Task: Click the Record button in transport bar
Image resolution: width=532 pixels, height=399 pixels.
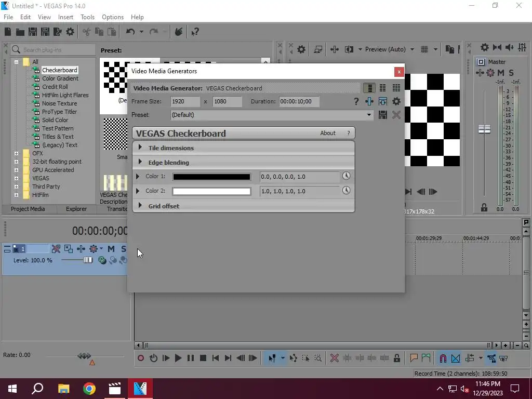Action: point(140,358)
